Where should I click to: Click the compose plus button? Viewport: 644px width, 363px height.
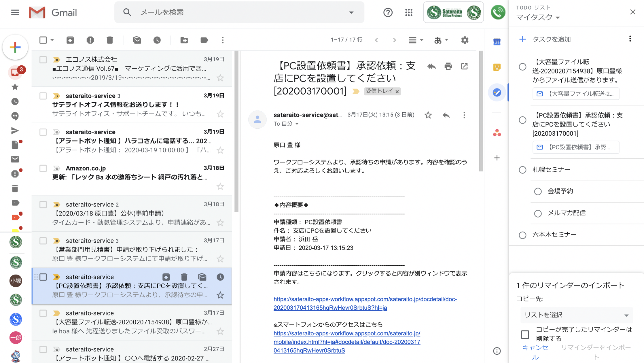[15, 47]
